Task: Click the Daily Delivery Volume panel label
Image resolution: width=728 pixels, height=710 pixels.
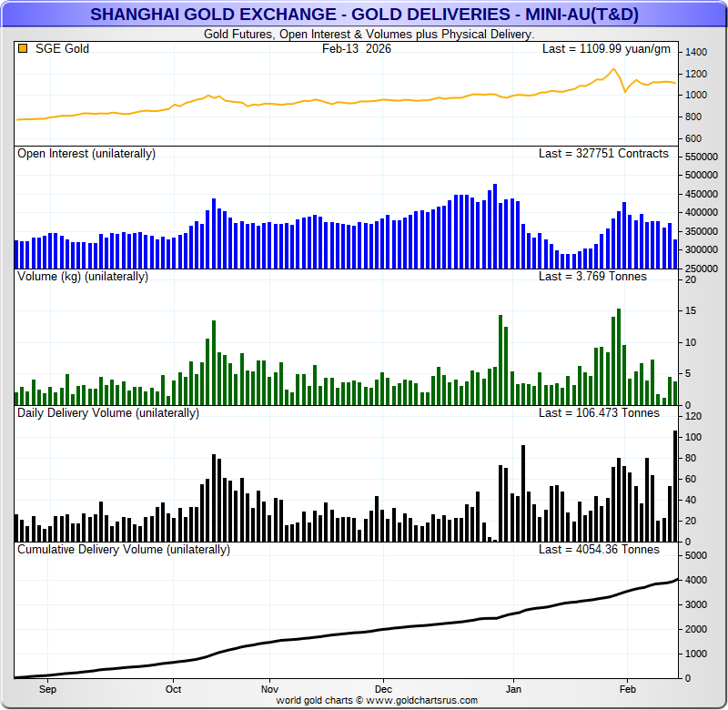Action: coord(108,412)
